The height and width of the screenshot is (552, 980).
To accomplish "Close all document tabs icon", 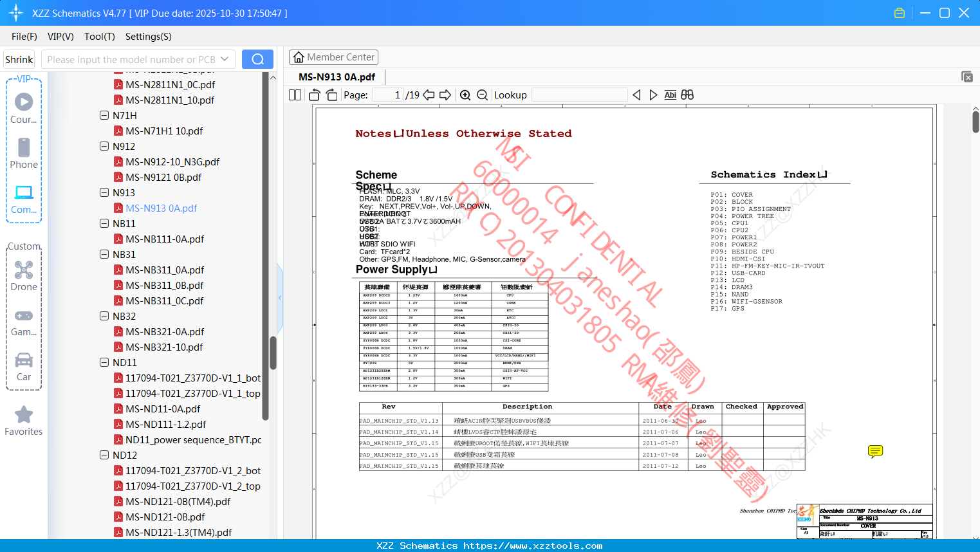I will click(x=967, y=77).
